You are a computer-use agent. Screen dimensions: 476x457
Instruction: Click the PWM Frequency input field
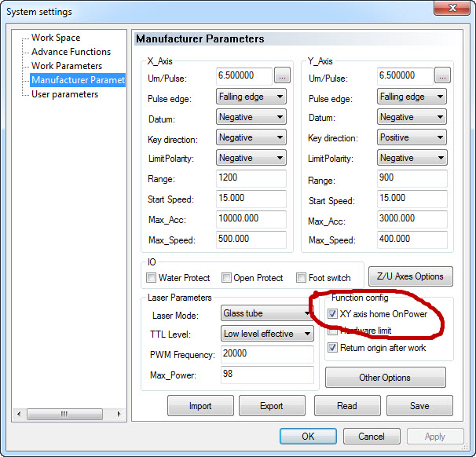267,354
